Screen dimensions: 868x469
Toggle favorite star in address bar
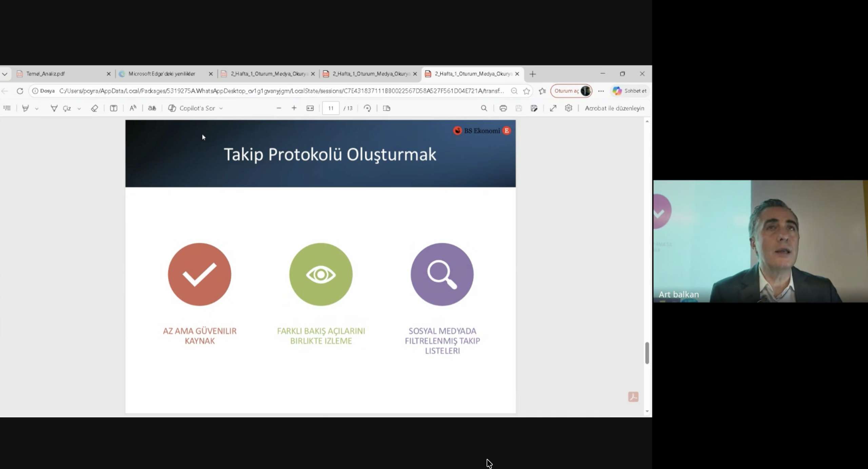point(526,91)
